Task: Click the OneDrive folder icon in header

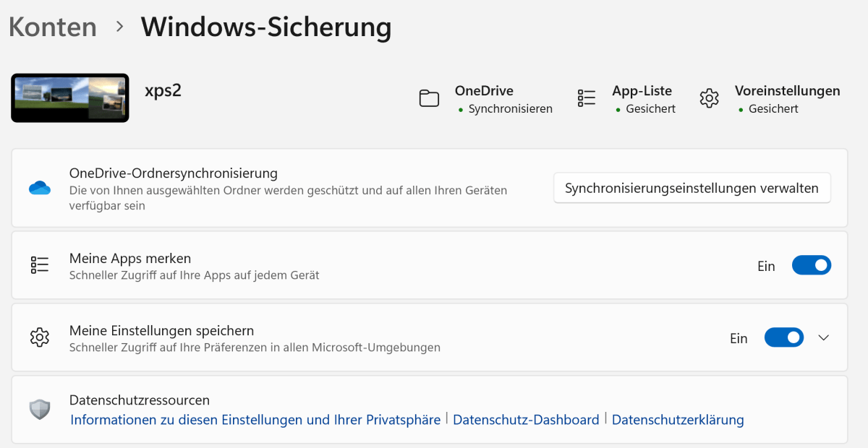Action: tap(430, 98)
